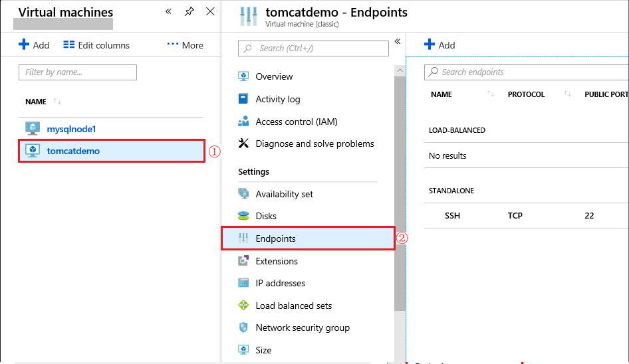Click the Extensions puzzle icon
The image size is (629, 364).
(x=243, y=260)
